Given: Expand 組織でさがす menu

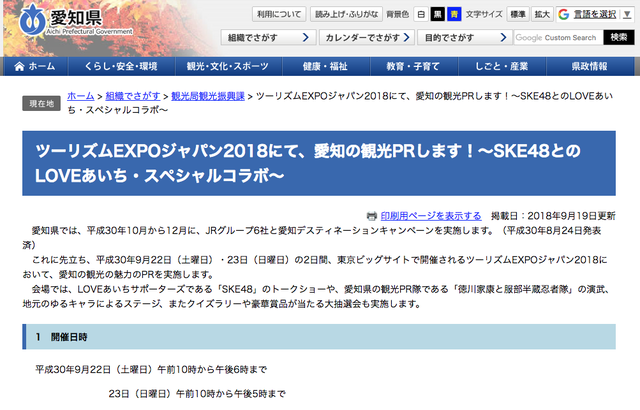Looking at the screenshot, I should click(x=268, y=38).
